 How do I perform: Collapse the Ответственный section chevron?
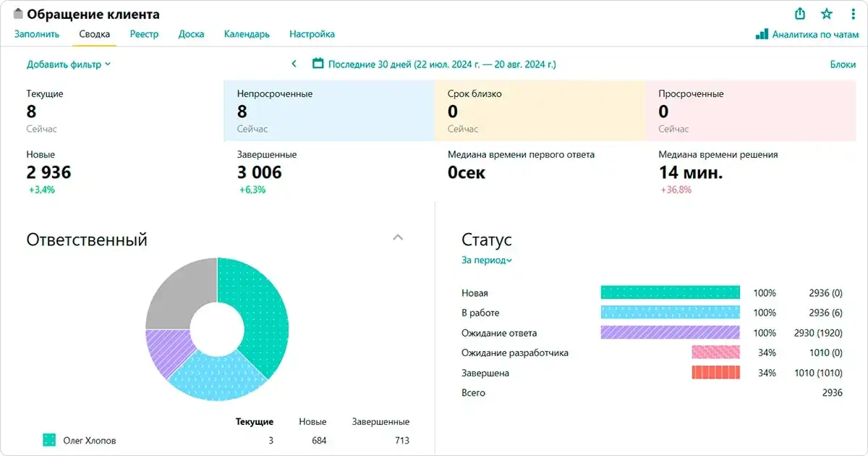397,237
